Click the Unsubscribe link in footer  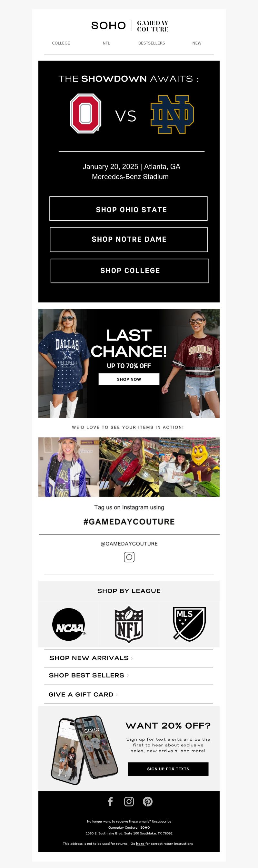click(x=161, y=822)
